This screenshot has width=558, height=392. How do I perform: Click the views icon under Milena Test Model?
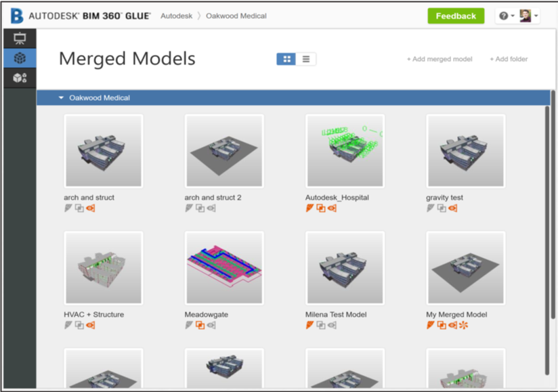pyautogui.click(x=332, y=325)
